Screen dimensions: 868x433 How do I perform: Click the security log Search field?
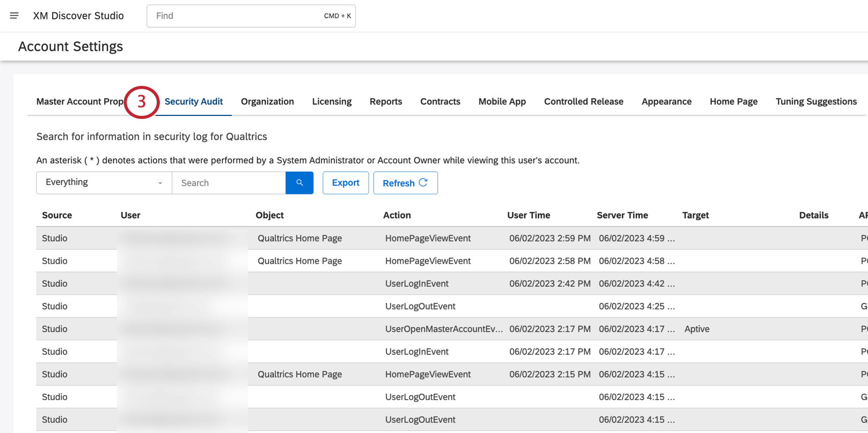click(229, 183)
